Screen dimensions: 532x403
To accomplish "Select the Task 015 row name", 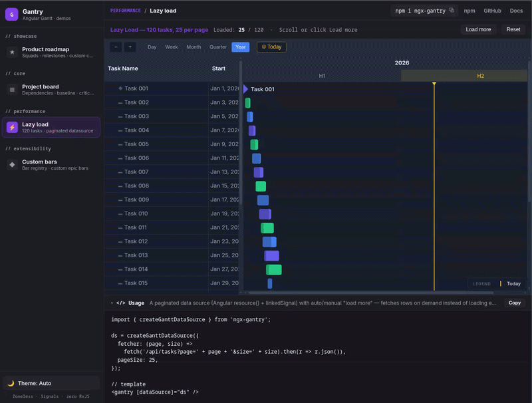I will pos(136,283).
